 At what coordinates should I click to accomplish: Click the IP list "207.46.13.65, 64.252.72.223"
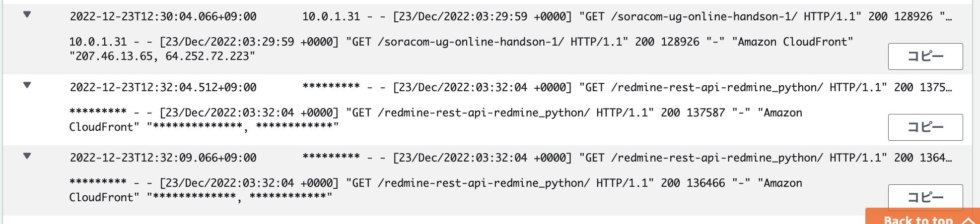tap(162, 56)
